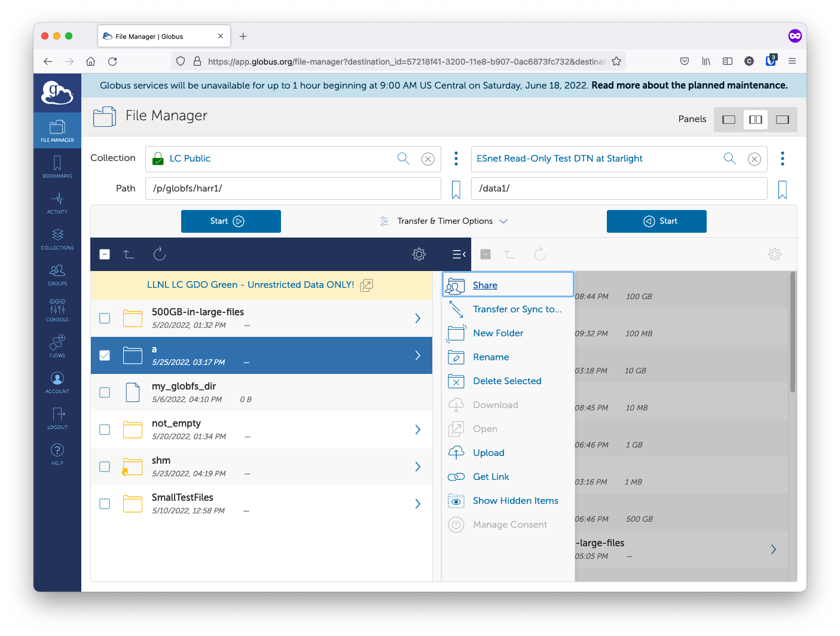This screenshot has height=636, width=840.
Task: Click the right pane vertical scrollbar
Action: click(793, 333)
